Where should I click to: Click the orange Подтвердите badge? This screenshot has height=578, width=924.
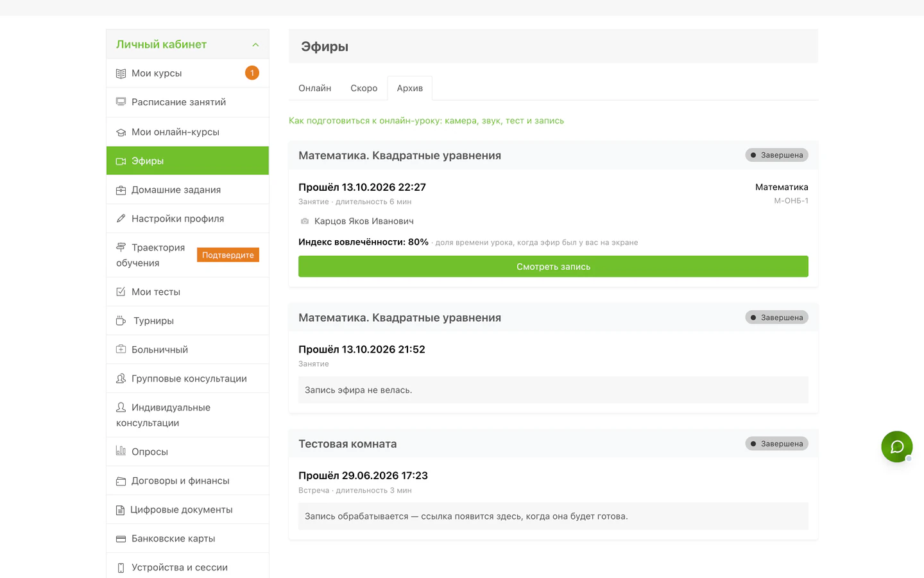(228, 255)
